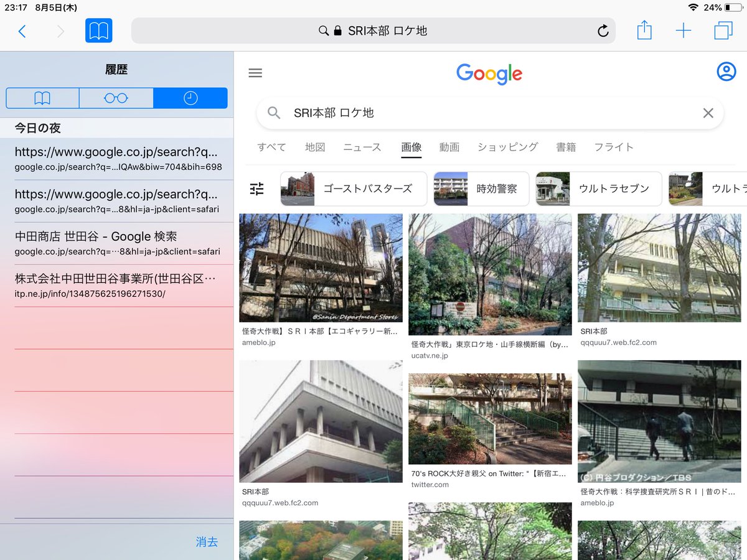
Task: Tap caption 怪奇大作戦：科学捜査研究所ＳＲＩ
Action: click(x=659, y=492)
